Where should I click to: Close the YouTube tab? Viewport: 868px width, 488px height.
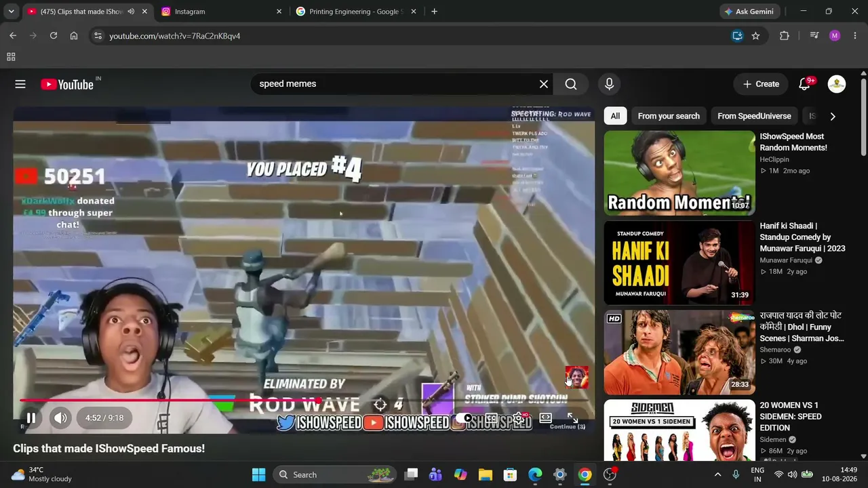click(x=144, y=12)
